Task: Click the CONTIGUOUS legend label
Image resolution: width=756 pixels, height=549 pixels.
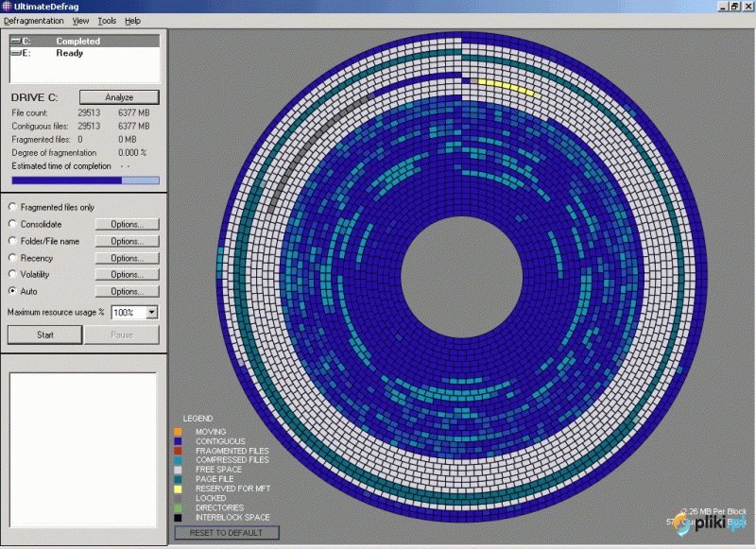Action: click(x=220, y=441)
